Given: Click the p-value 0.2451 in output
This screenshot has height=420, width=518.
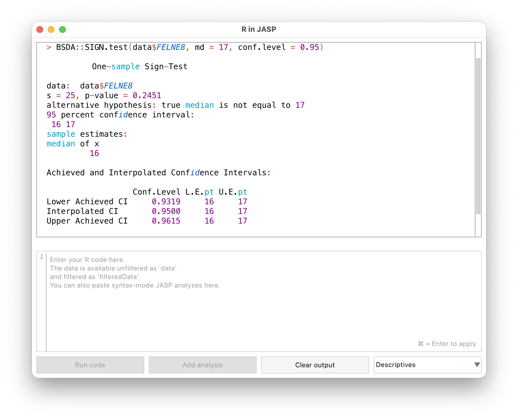Looking at the screenshot, I should click(147, 96).
